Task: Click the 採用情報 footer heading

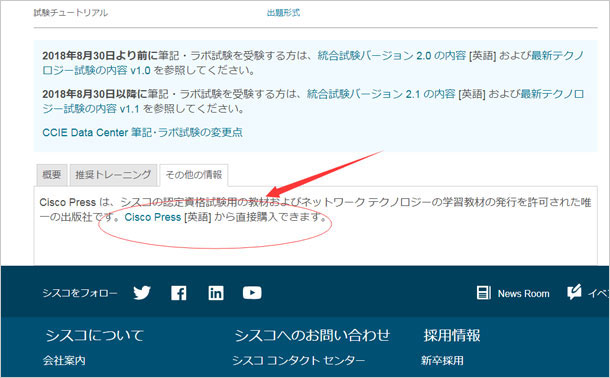Action: 452,335
